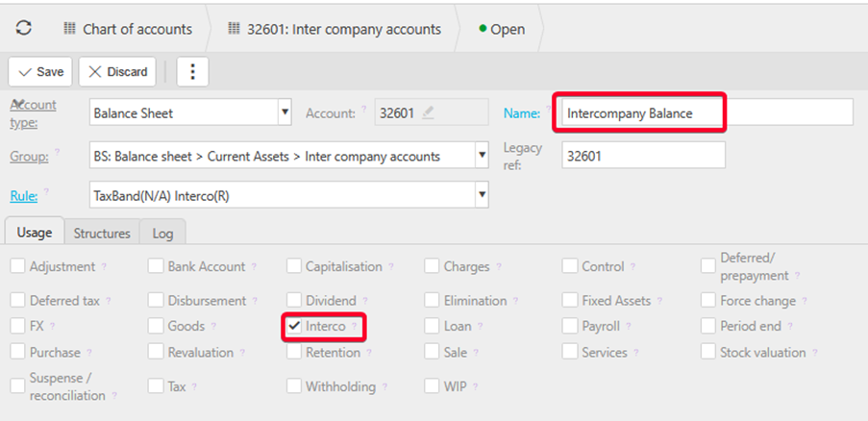
Task: Check the Tax checkbox
Action: coord(156,386)
